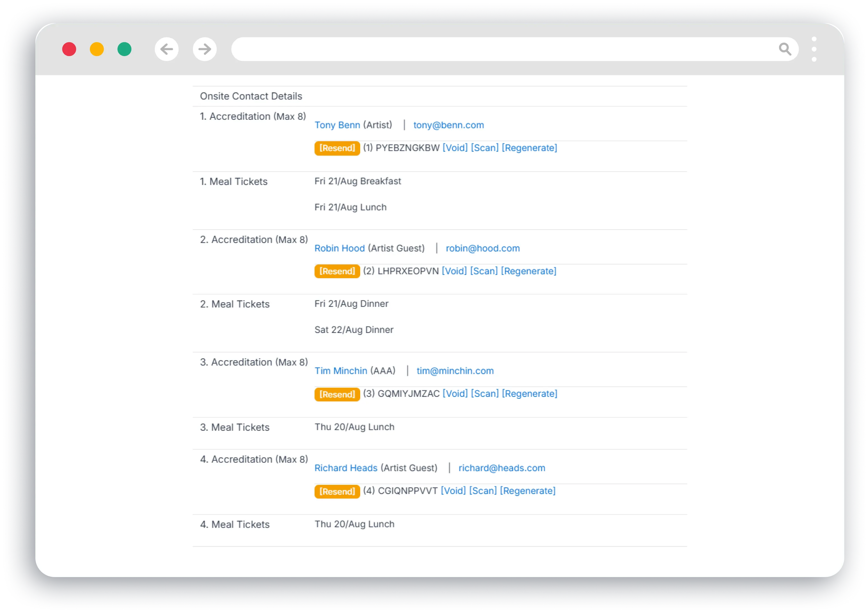Scan accreditation code LHPRXEOPVN
Screen dimensions: 868x613
pos(484,271)
